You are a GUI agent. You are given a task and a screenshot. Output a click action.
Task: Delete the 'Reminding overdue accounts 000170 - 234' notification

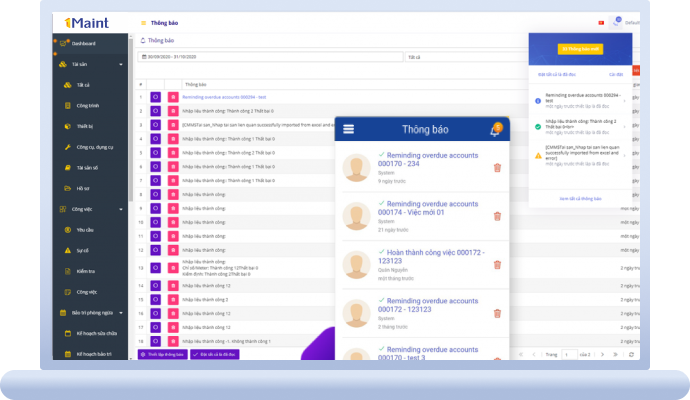tap(497, 167)
